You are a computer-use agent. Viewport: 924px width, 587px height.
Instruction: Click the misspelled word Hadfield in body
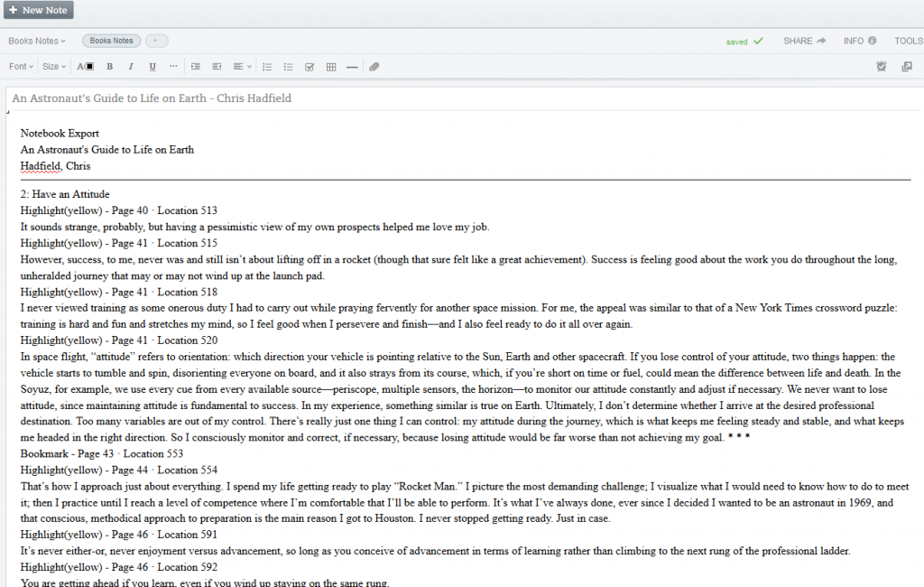click(41, 166)
